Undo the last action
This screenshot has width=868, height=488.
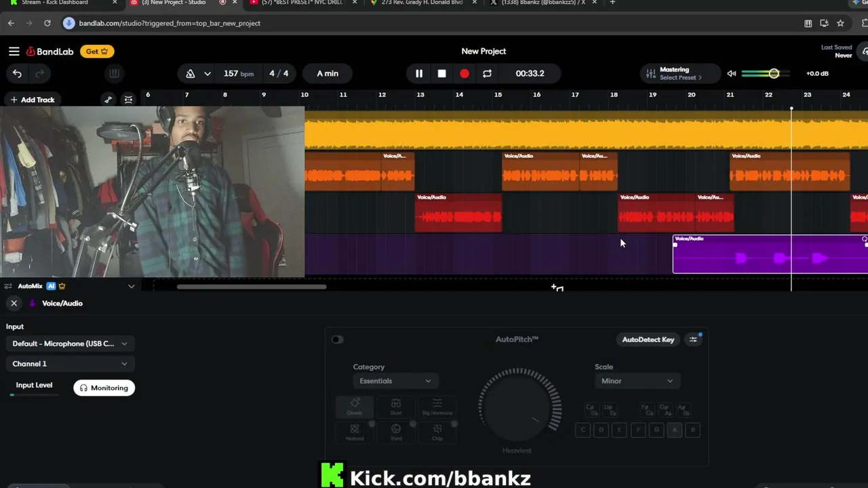17,73
